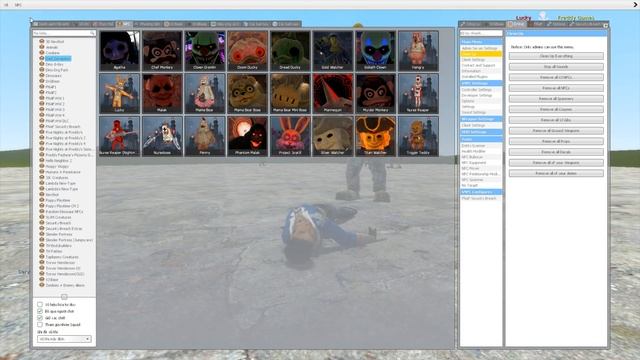Open the Installed Plugins entry
Screen dimensions: 640x360
coord(481,77)
